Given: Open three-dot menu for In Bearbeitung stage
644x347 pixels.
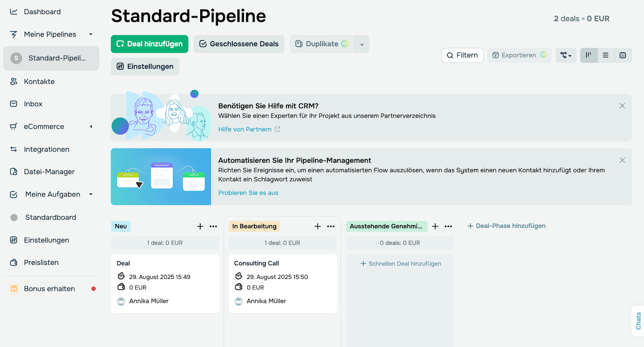Looking at the screenshot, I should 331,227.
